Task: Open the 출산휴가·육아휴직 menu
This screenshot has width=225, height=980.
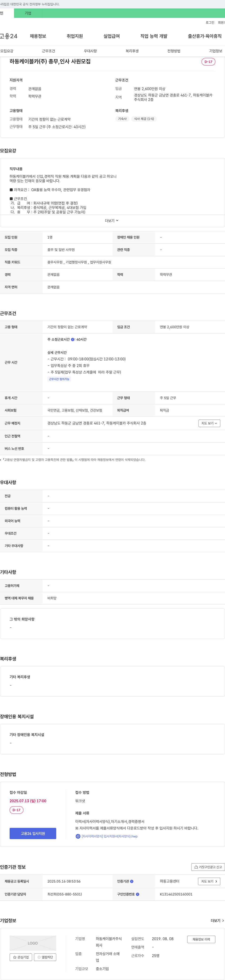Action: [204, 36]
